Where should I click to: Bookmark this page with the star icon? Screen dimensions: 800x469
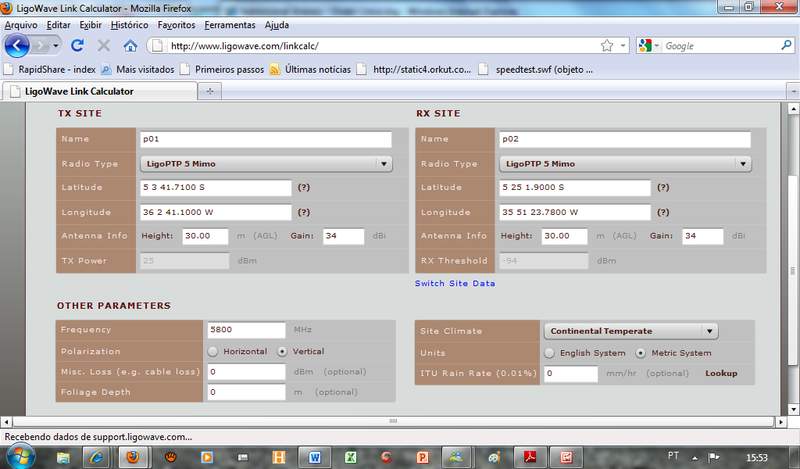pos(606,46)
